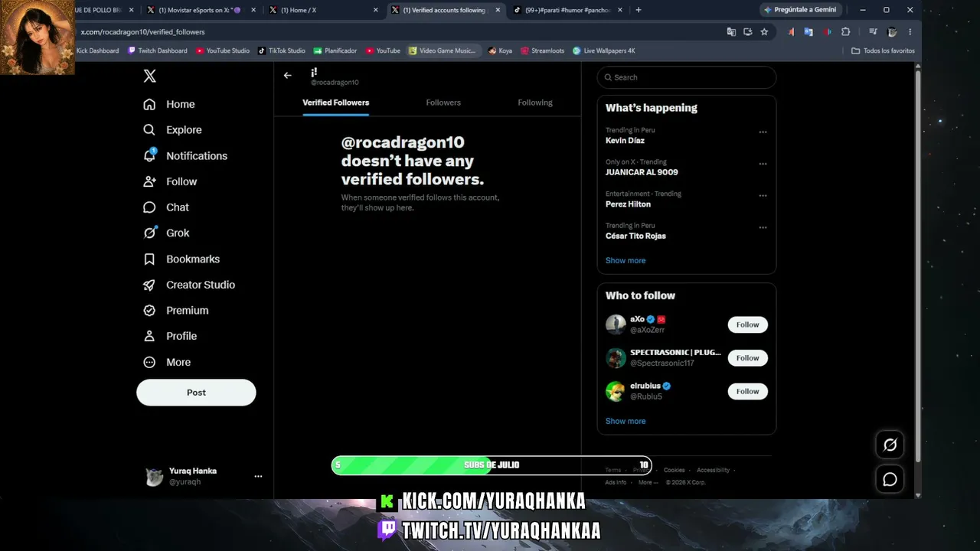Open account menu dots beside Yuraq Hanka

(x=258, y=476)
